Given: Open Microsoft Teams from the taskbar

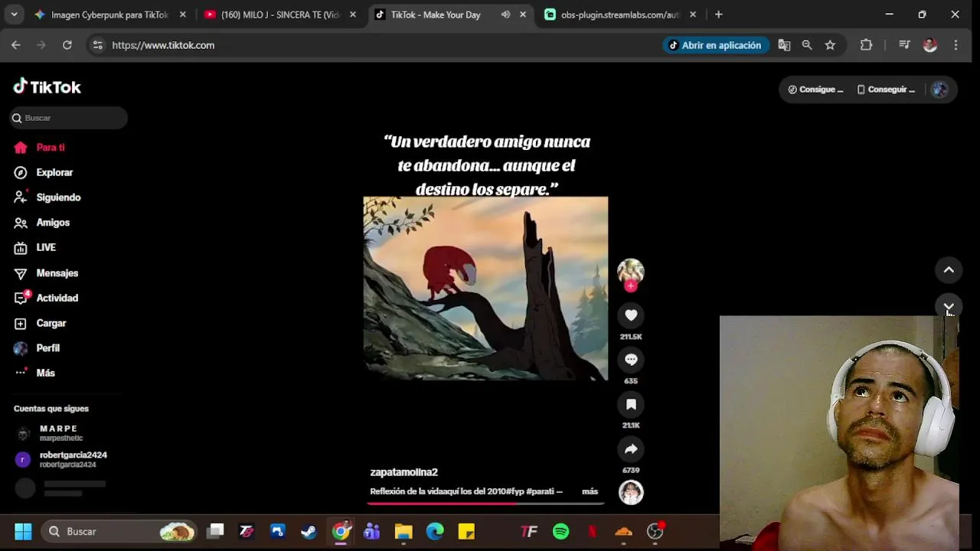Looking at the screenshot, I should click(372, 531).
